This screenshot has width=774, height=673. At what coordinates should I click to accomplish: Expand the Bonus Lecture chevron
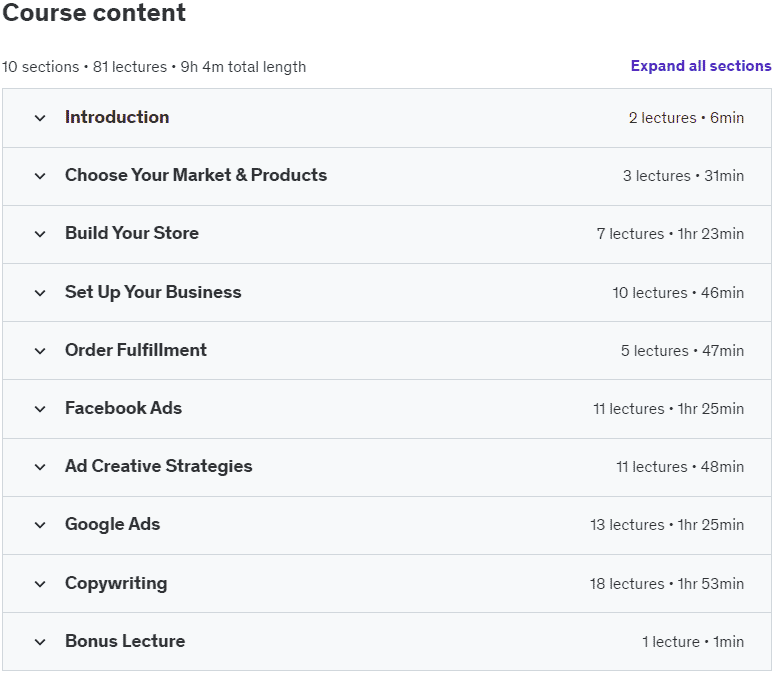tap(40, 642)
